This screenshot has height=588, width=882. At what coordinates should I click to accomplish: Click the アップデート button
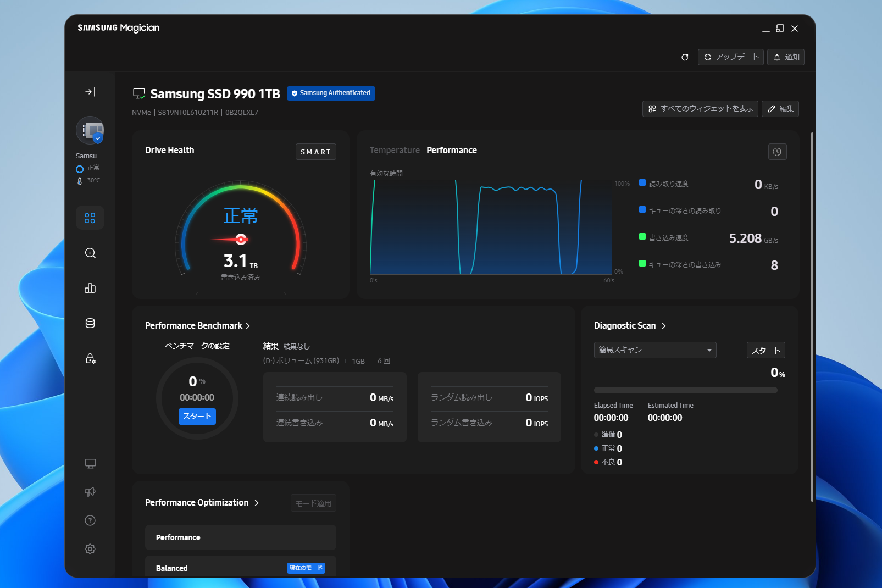pyautogui.click(x=731, y=57)
